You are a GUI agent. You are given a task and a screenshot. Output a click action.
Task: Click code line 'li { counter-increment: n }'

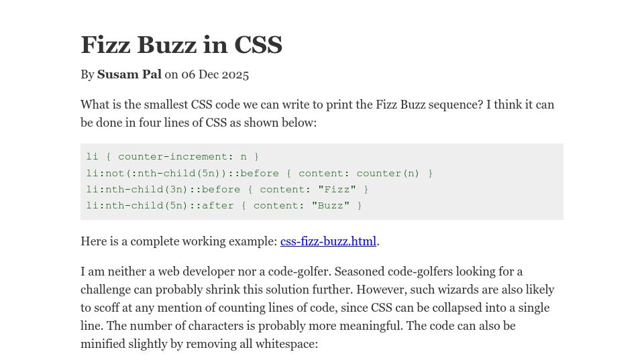click(172, 156)
